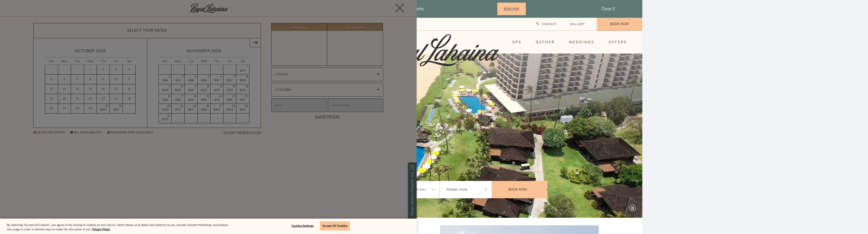Open the Gallery link
868x234 pixels.
[x=577, y=24]
